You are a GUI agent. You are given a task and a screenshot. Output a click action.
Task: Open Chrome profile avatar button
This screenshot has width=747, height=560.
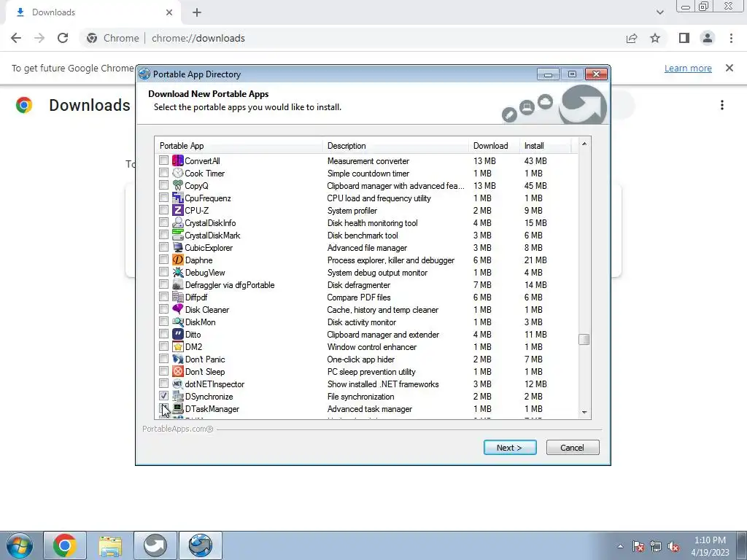tap(708, 38)
